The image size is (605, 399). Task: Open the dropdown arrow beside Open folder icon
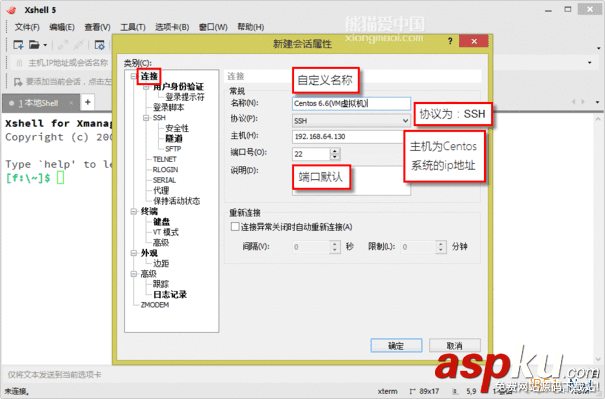point(45,45)
